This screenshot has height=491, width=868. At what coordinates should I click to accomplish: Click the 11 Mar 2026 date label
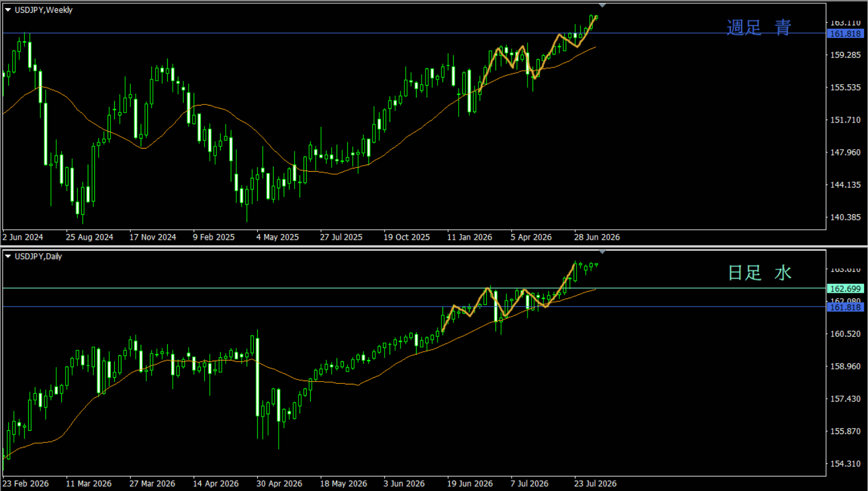click(x=89, y=483)
